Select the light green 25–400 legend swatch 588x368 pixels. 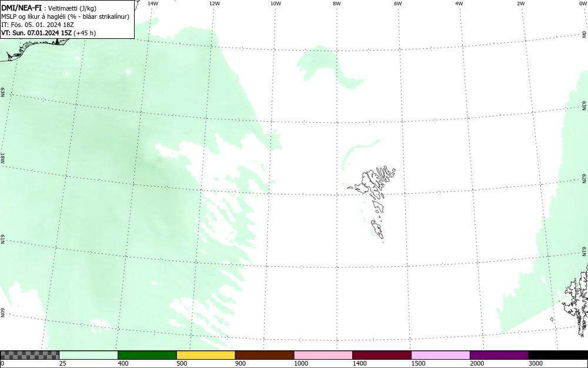tap(89, 355)
